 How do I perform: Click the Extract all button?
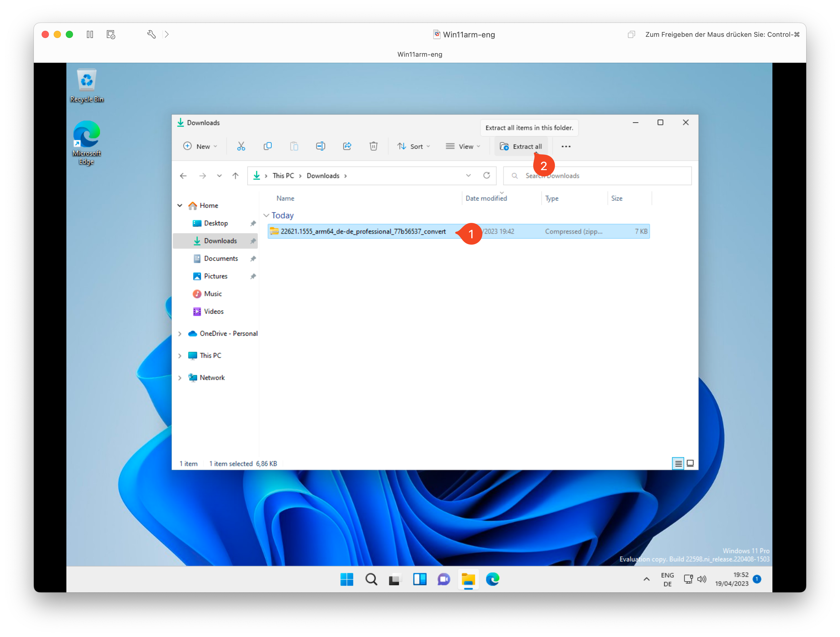pyautogui.click(x=521, y=147)
